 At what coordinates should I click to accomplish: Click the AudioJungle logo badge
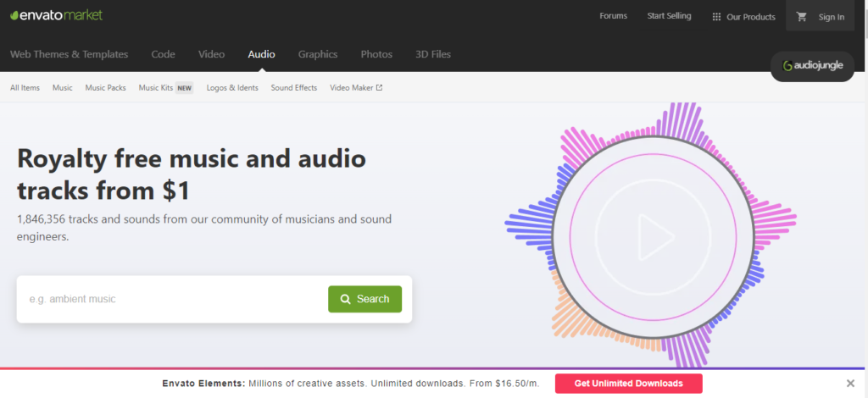812,66
